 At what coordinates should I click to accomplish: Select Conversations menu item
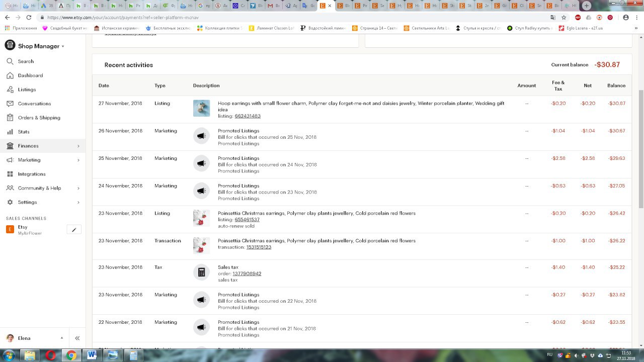[34, 104]
